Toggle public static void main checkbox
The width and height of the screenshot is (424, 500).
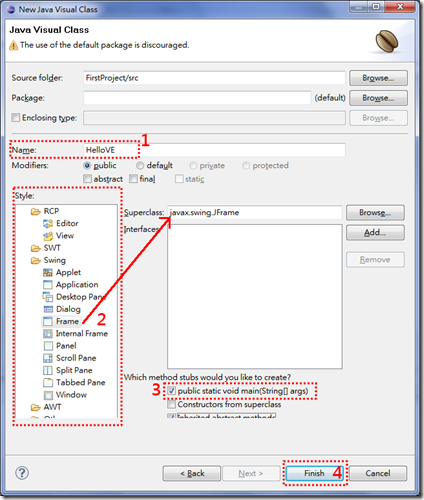coord(171,391)
